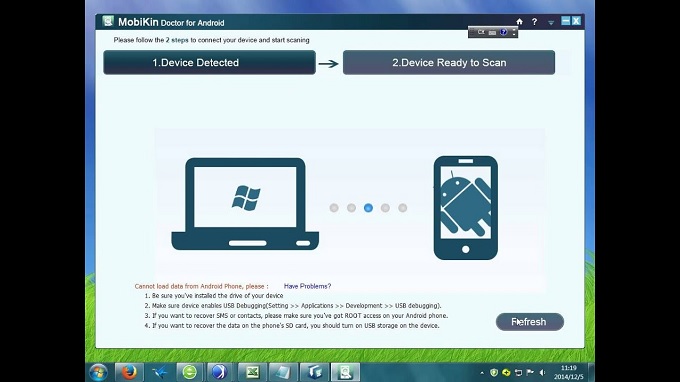Expand the language bar options arrows

pyautogui.click(x=514, y=32)
